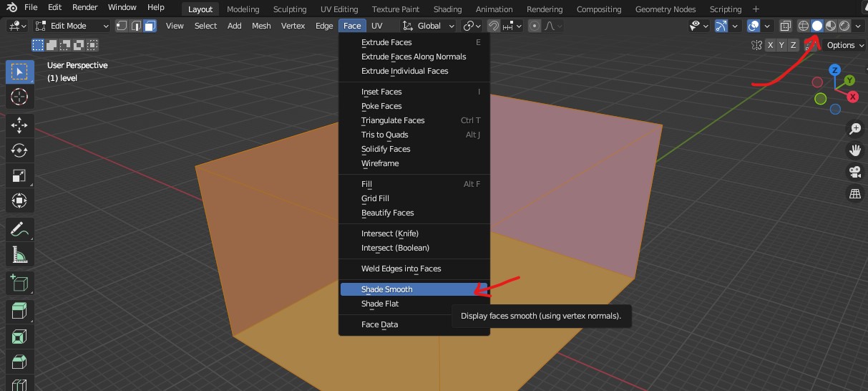Open overlay settings dropdown arrow
Screen dimensions: 868x391
(767, 26)
